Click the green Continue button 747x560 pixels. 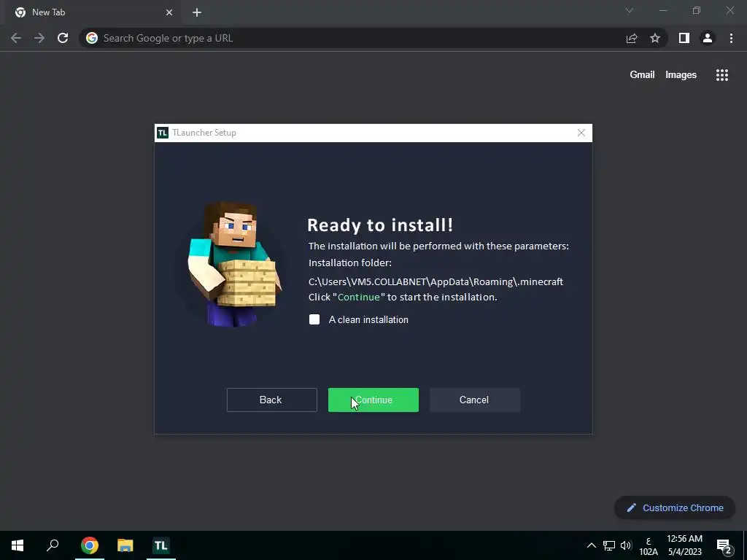pos(373,400)
